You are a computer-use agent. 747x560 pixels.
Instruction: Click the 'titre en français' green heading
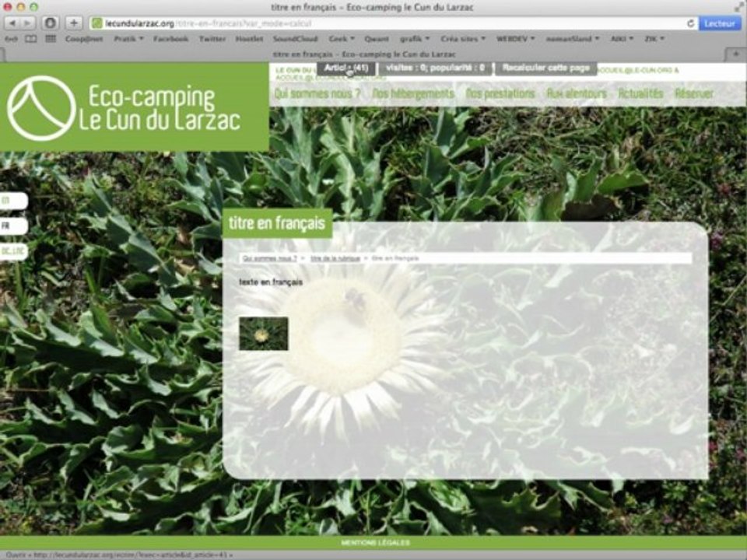click(277, 223)
